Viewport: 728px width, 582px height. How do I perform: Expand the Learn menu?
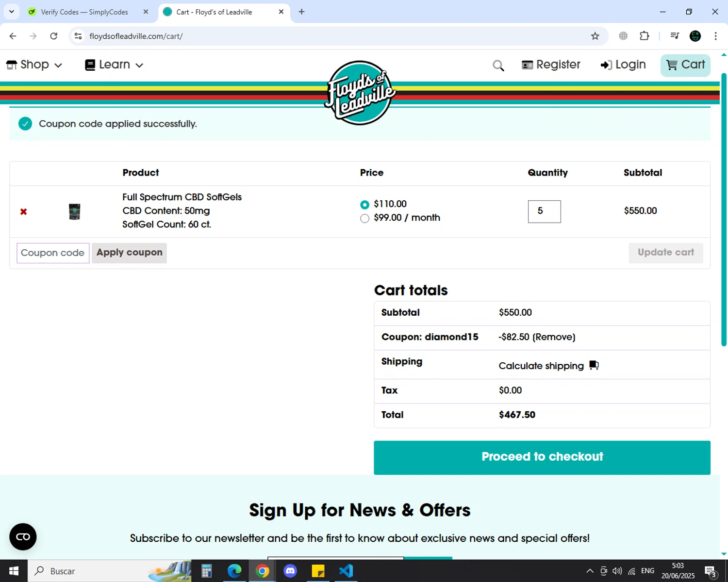(114, 65)
